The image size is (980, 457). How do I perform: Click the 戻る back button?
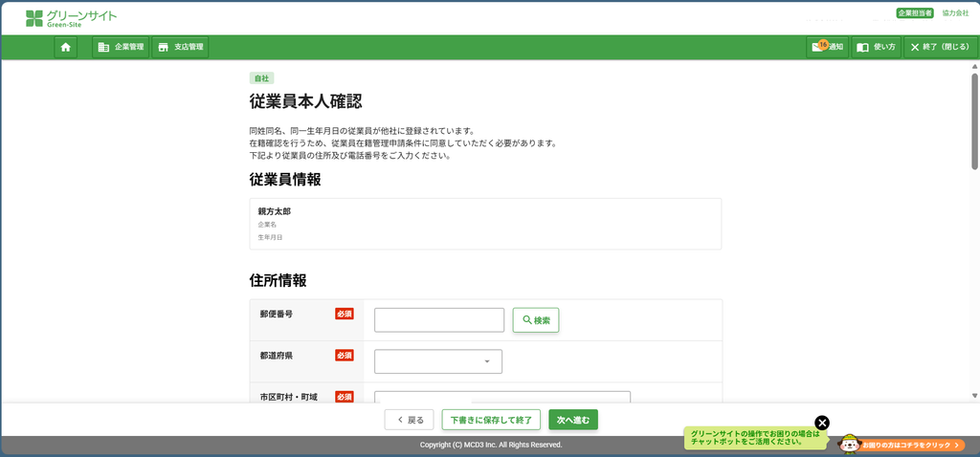pos(410,420)
